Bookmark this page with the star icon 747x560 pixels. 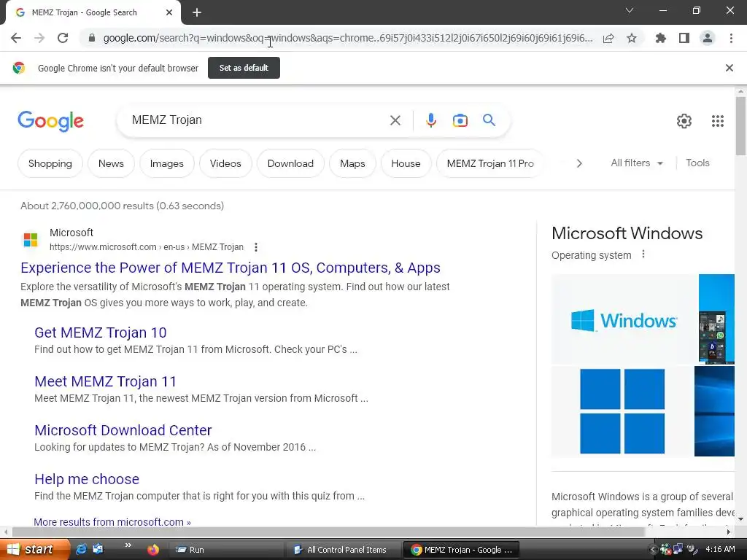[632, 38]
